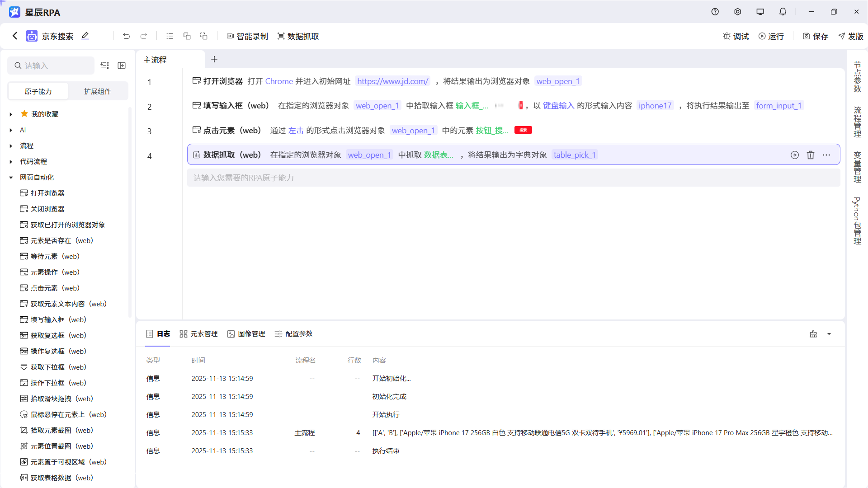The width and height of the screenshot is (868, 488).
Task: Start 智能录制 smart recording
Action: pos(247,36)
